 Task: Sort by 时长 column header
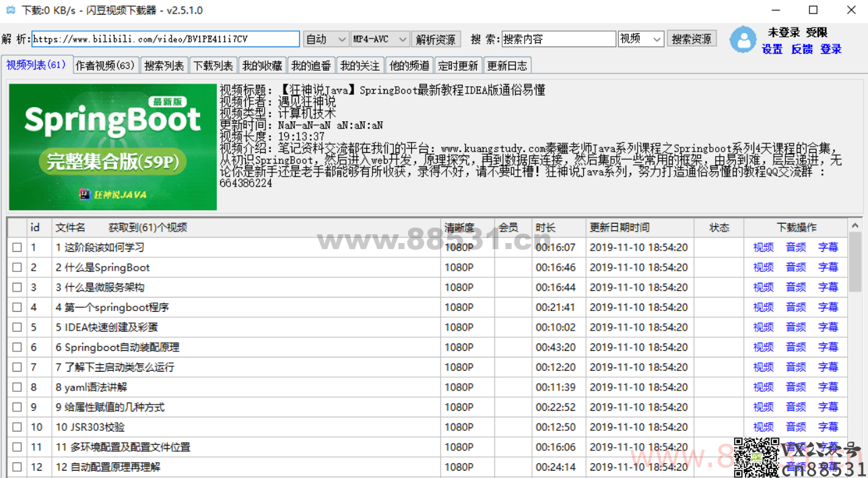(x=559, y=228)
